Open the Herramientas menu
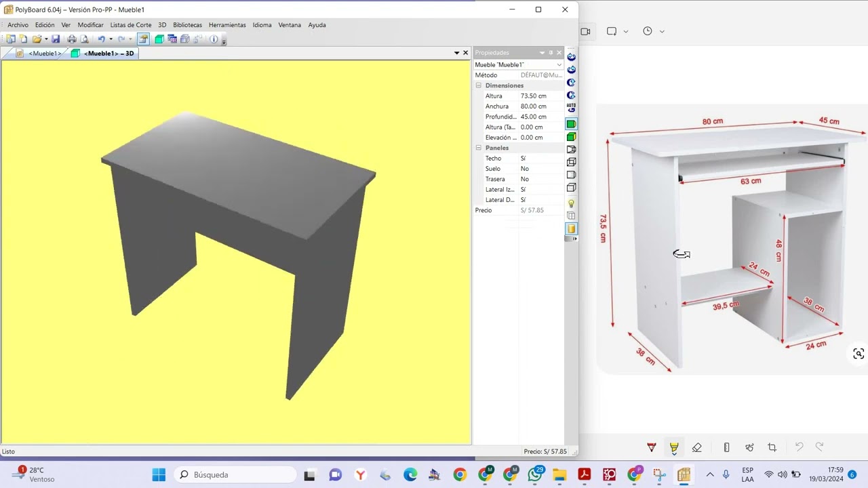The height and width of the screenshot is (488, 868). pyautogui.click(x=227, y=25)
